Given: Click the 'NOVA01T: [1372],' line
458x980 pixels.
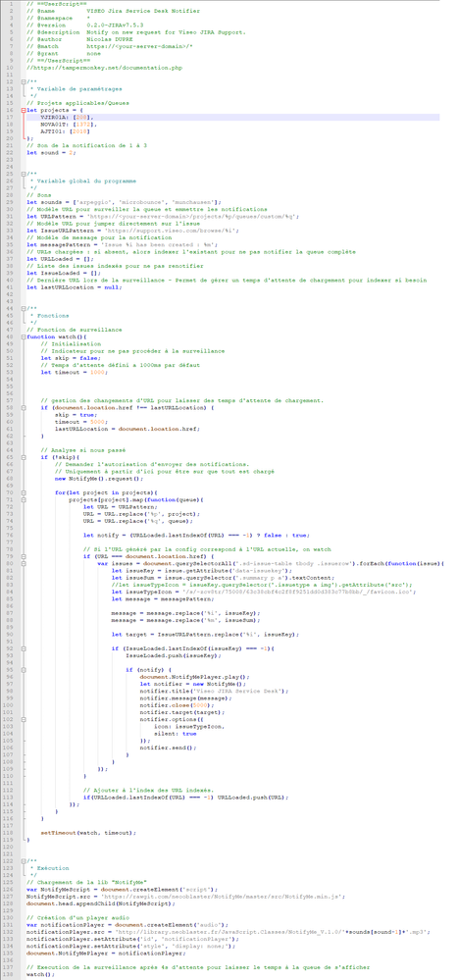Looking at the screenshot, I should (x=68, y=125).
